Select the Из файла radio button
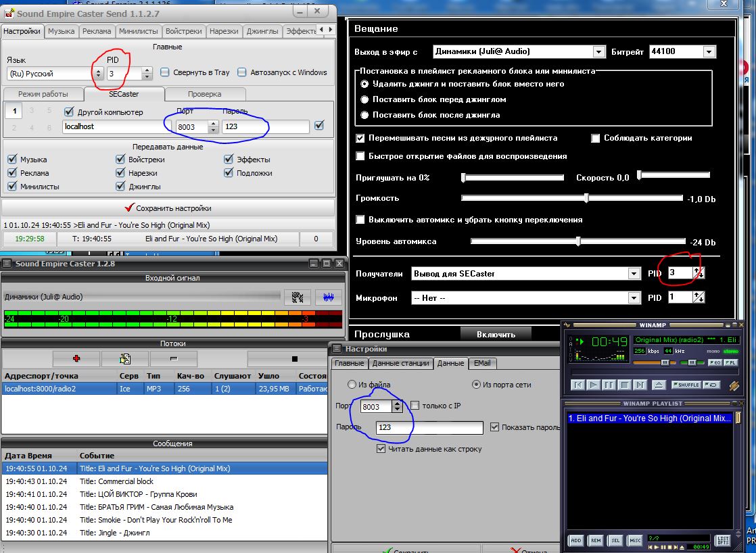The width and height of the screenshot is (756, 553). click(x=352, y=384)
